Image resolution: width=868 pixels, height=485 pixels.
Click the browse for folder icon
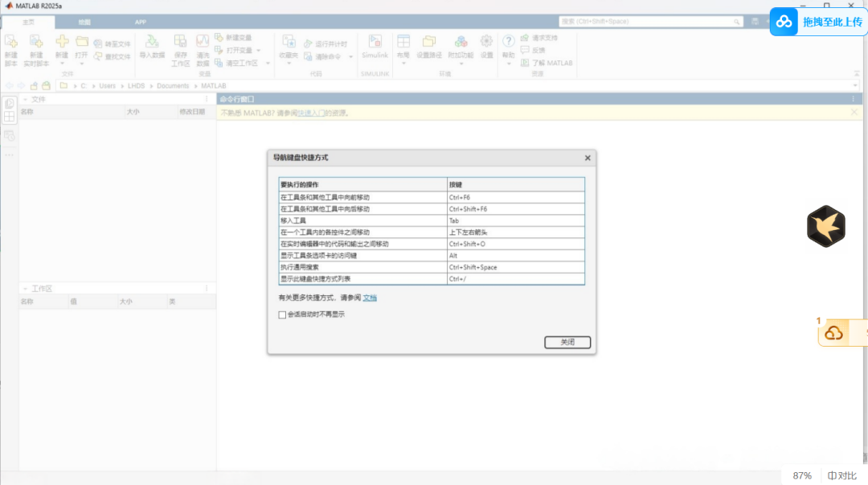click(47, 86)
